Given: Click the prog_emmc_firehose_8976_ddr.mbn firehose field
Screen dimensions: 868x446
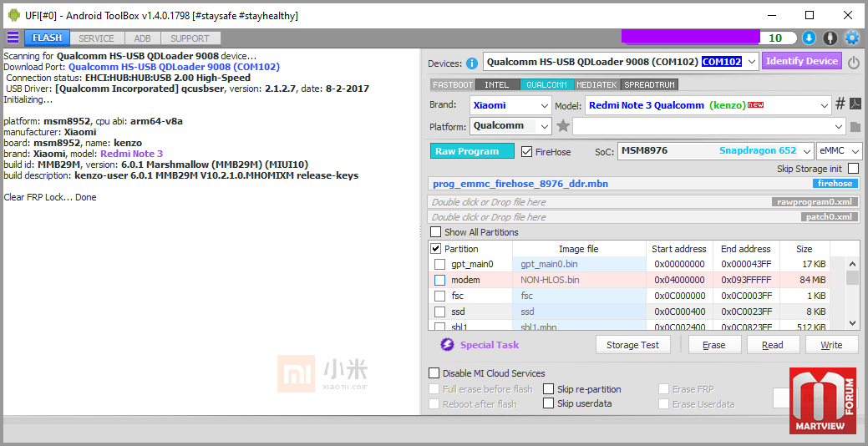Looking at the screenshot, I should pyautogui.click(x=645, y=184).
